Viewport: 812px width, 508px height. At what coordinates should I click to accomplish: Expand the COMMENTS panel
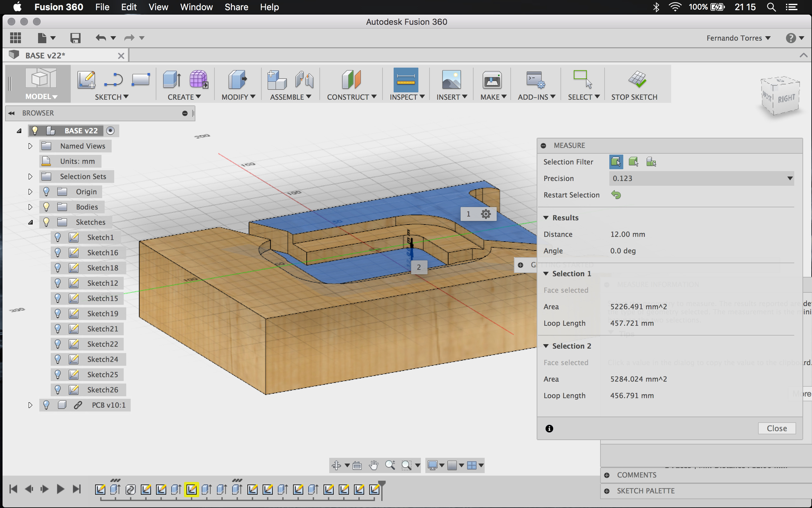click(x=607, y=475)
